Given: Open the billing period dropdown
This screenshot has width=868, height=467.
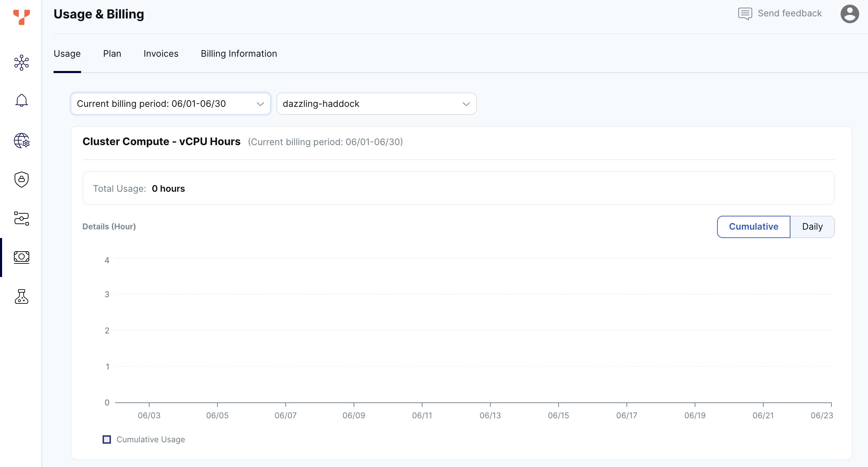Looking at the screenshot, I should [170, 103].
